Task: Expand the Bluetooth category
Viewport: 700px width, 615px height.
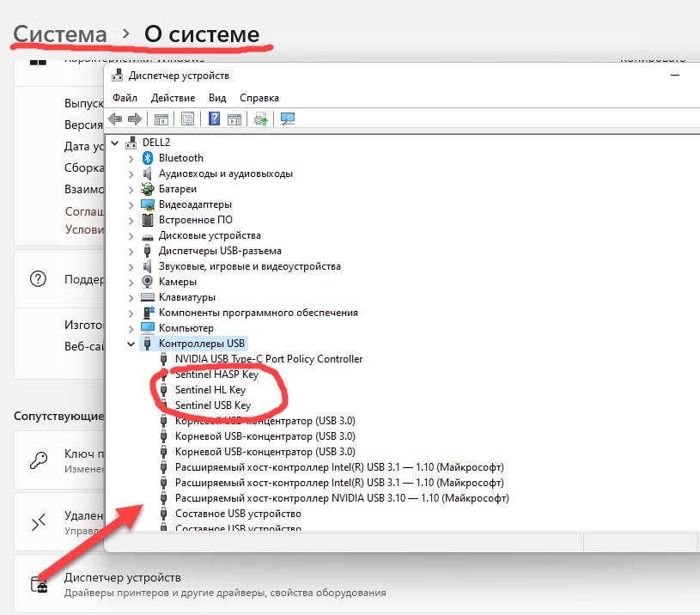Action: click(131, 158)
